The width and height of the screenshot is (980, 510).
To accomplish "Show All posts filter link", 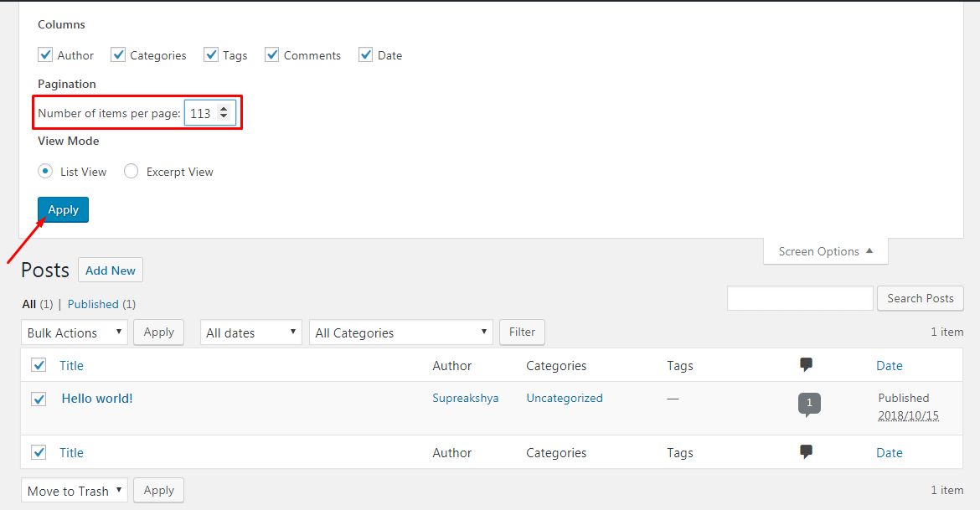I will [29, 304].
